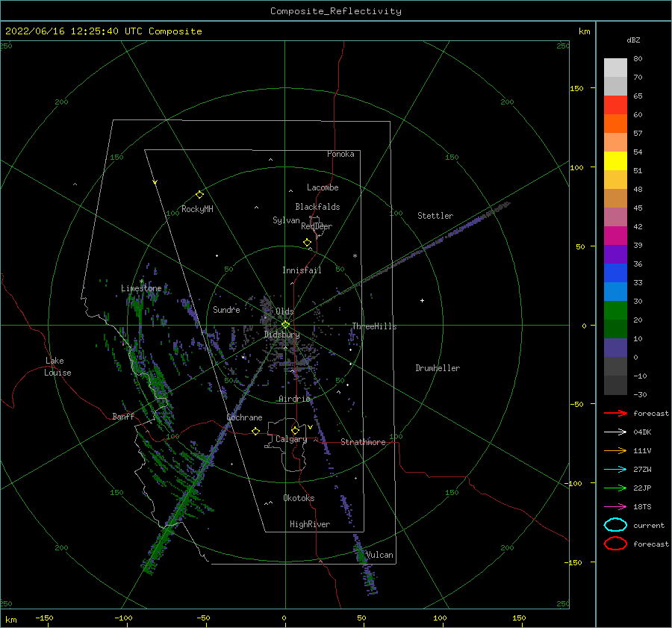Select the orange swatch between 60 and 57
672x628 pixels.
point(615,123)
